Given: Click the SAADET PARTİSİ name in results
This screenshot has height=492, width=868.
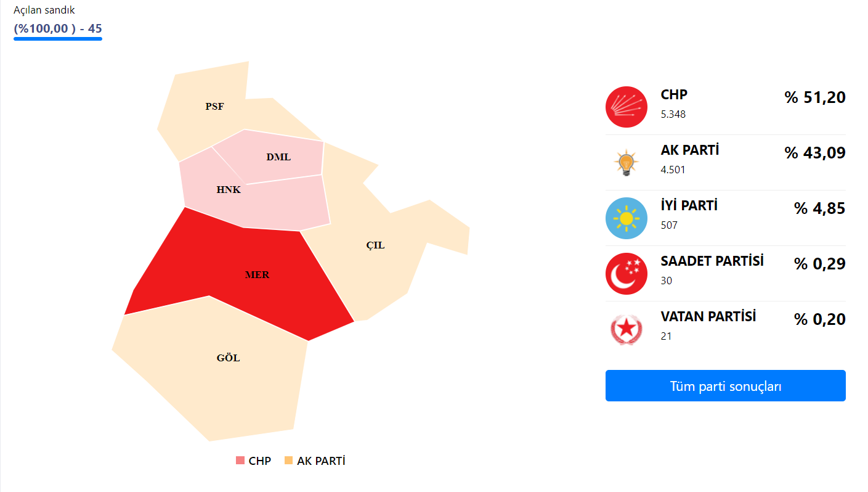Looking at the screenshot, I should (712, 261).
